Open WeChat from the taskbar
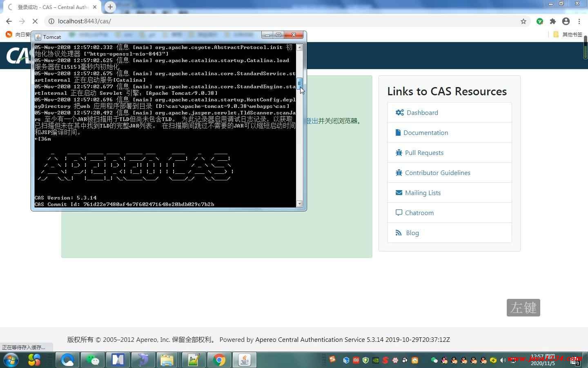The height and width of the screenshot is (368, 588). tap(93, 360)
